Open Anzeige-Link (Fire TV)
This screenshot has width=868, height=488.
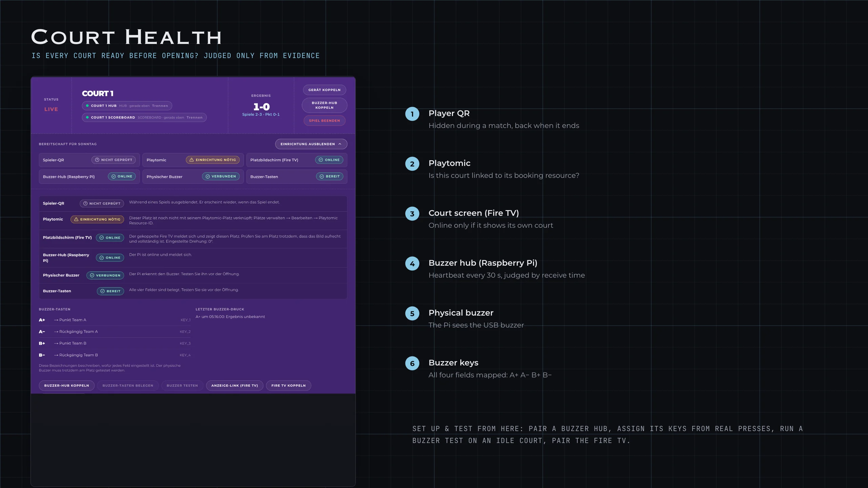(x=235, y=385)
